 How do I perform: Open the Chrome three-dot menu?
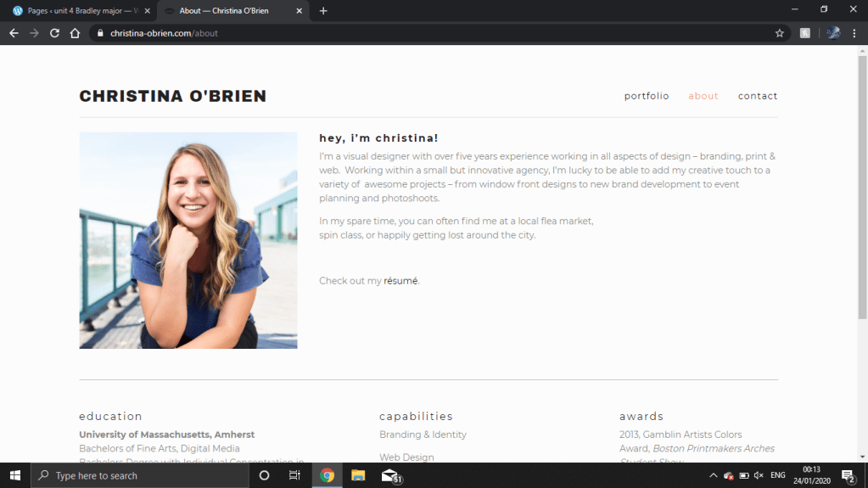(x=854, y=33)
